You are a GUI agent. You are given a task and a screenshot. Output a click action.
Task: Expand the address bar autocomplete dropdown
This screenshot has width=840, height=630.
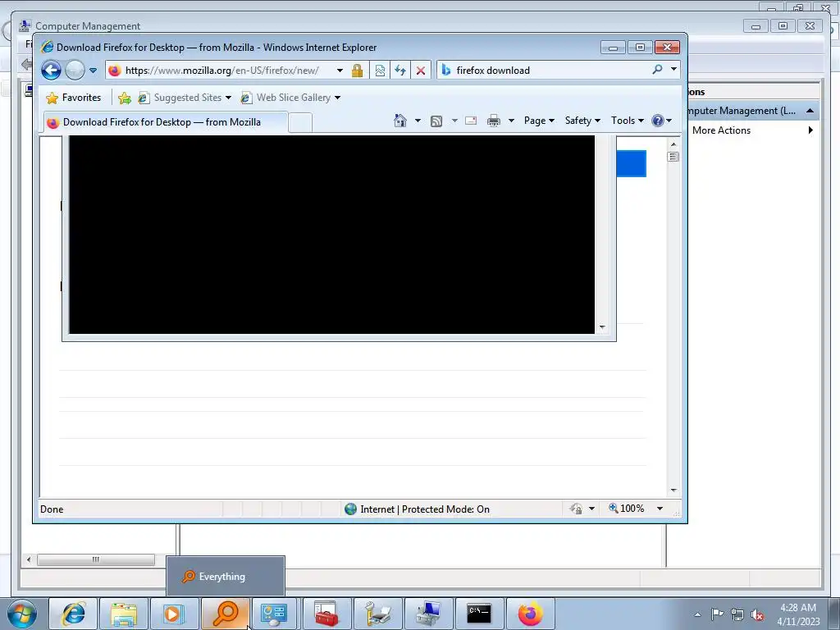340,71
